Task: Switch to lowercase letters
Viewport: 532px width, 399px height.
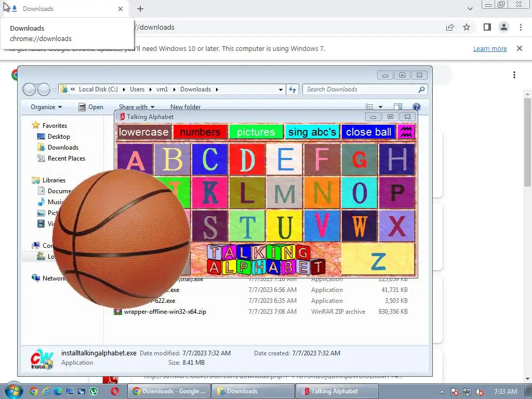Action: tap(143, 131)
